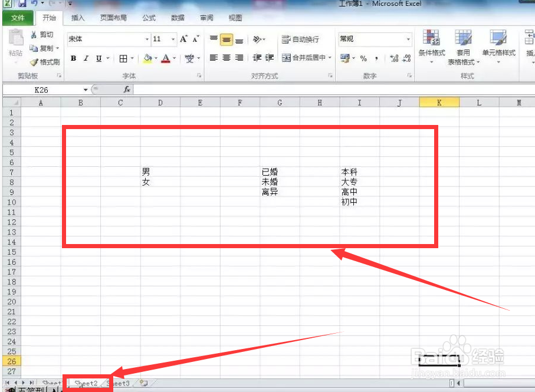Viewport: 535px width, 392px height.
Task: Expand Merge and Center dropdown arrow
Action: [x=330, y=58]
